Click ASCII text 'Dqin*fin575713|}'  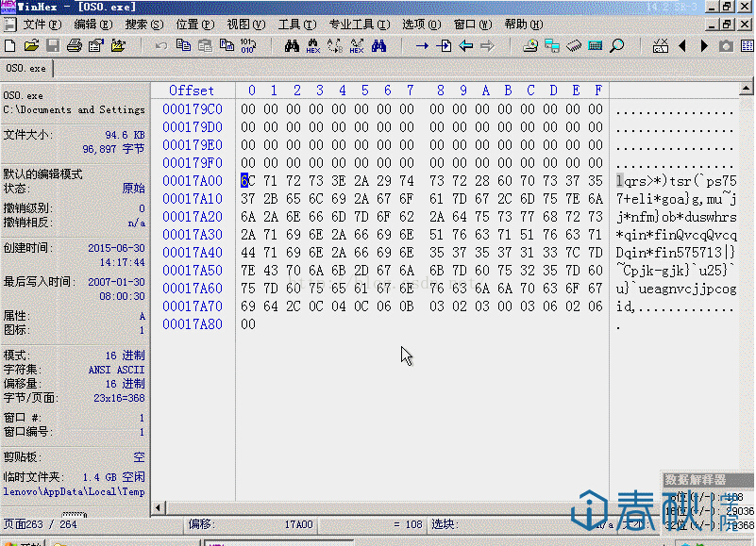(x=676, y=253)
